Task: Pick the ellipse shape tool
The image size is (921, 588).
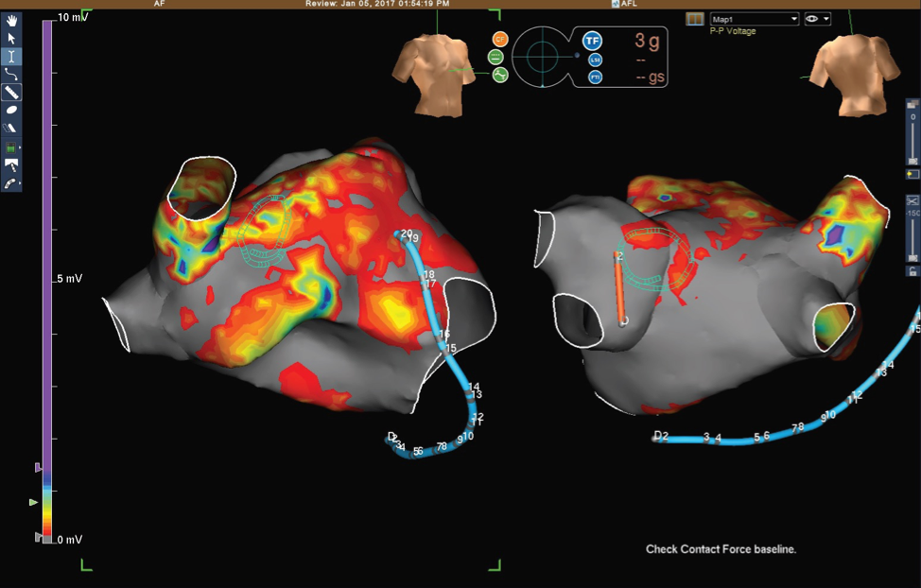Action: click(x=11, y=110)
